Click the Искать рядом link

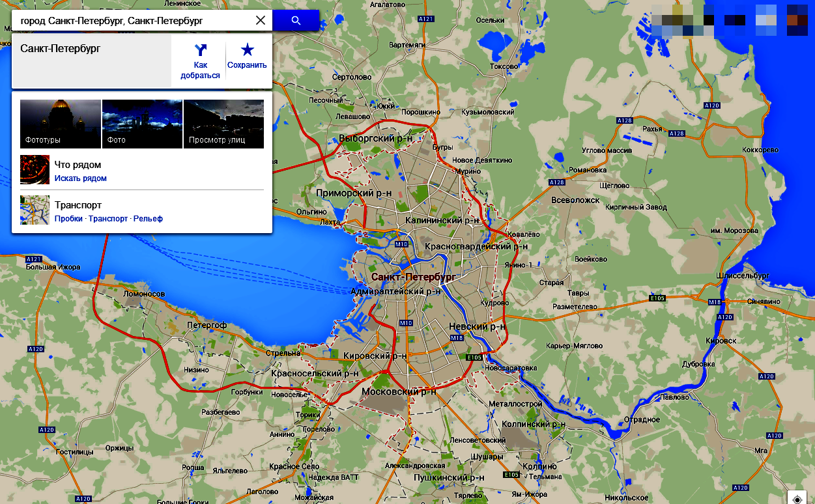tap(81, 178)
